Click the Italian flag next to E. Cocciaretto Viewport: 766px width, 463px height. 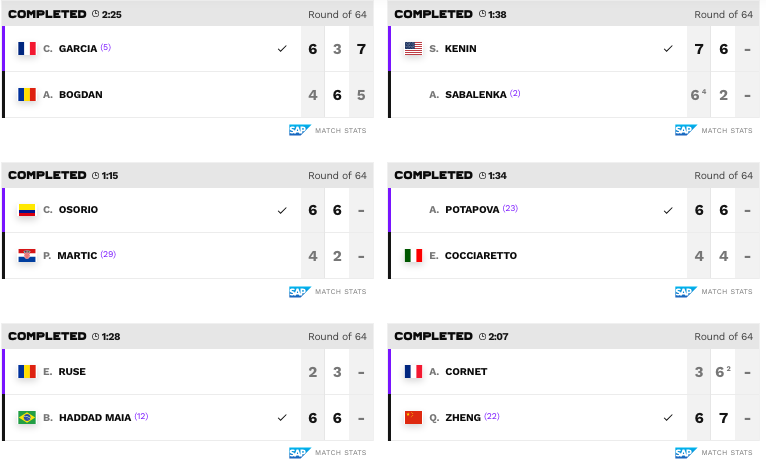(413, 255)
